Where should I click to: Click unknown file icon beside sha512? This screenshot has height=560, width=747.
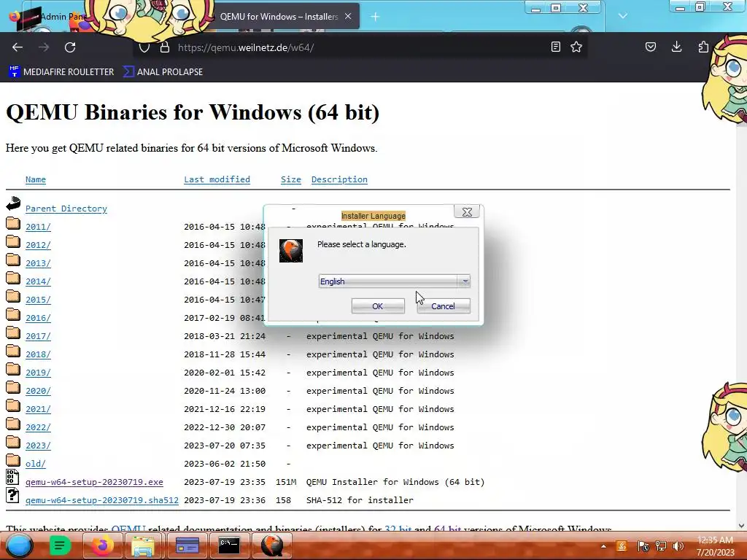pyautogui.click(x=12, y=495)
